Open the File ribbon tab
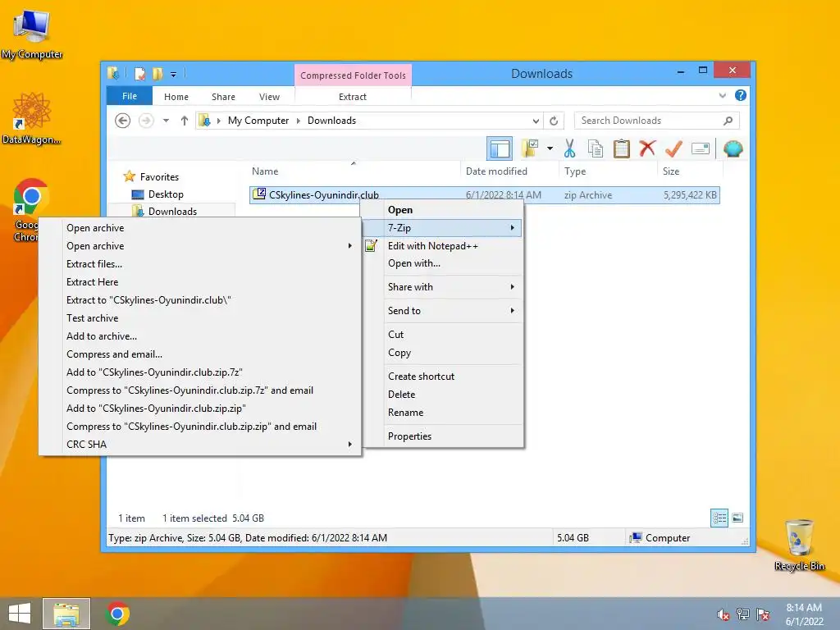Viewport: 840px width, 630px height. coord(130,96)
